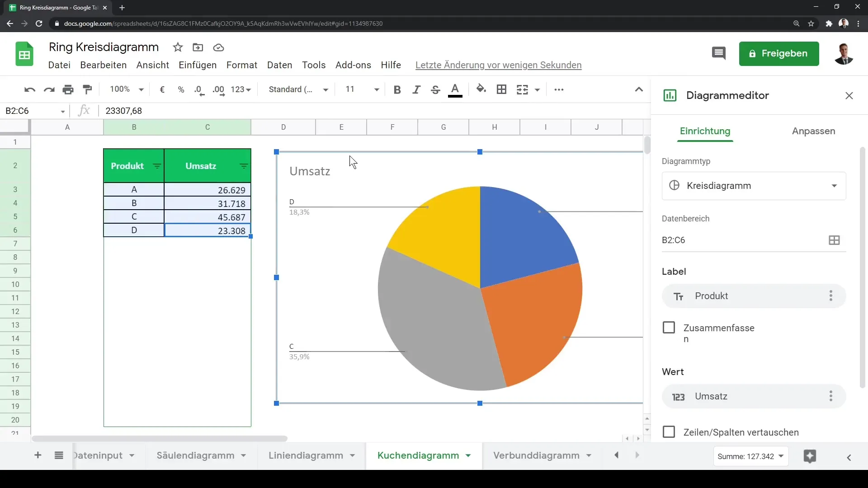The image size is (868, 488).
Task: Switch to the Anpassen tab
Action: (x=813, y=131)
